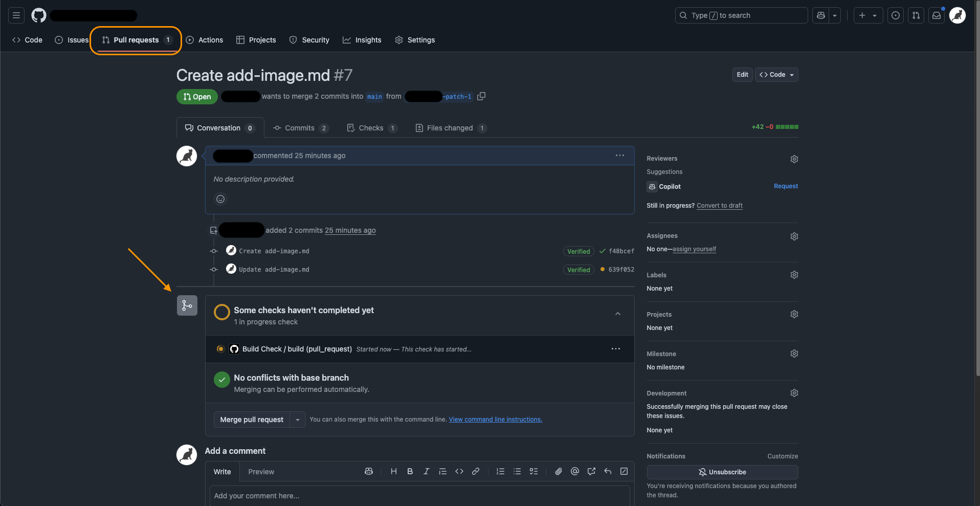
Task: Switch to comment Preview tab
Action: point(261,472)
